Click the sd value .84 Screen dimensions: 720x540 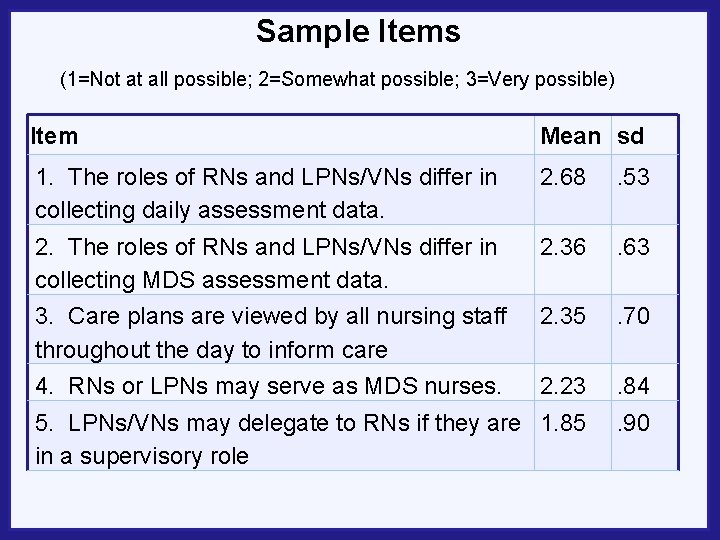point(633,383)
